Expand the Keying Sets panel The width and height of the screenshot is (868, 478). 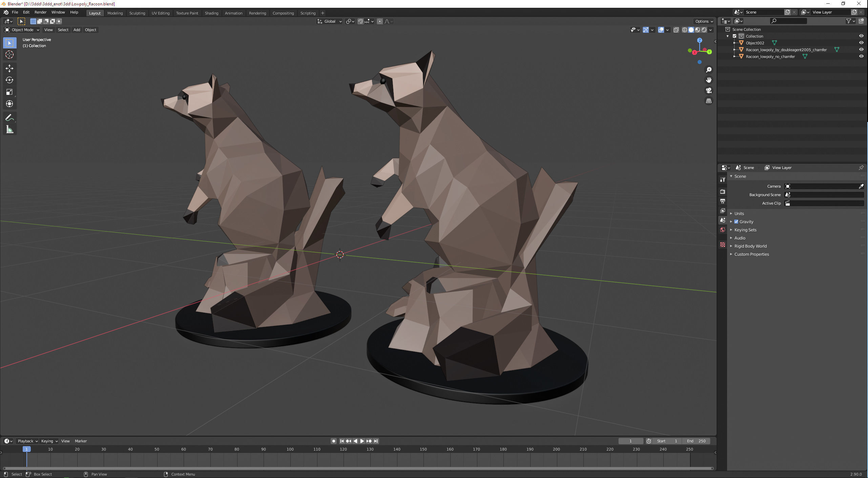[745, 230]
